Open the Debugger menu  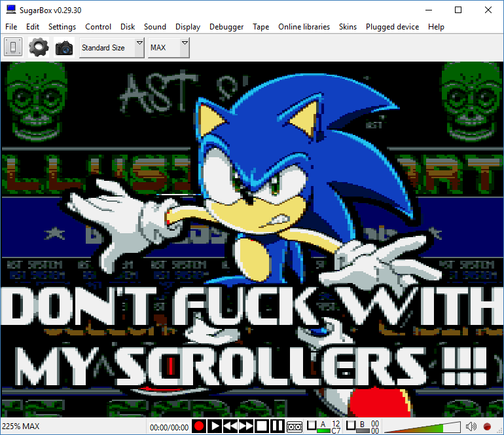[x=226, y=27]
